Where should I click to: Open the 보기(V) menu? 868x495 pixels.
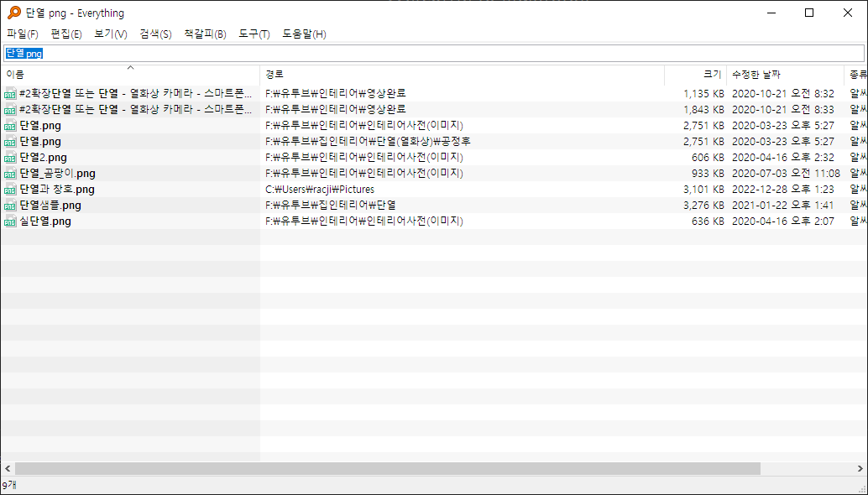110,34
